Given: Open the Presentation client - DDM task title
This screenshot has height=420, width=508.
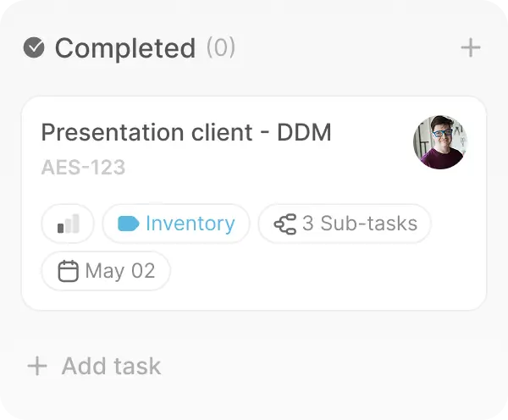Looking at the screenshot, I should pyautogui.click(x=186, y=132).
